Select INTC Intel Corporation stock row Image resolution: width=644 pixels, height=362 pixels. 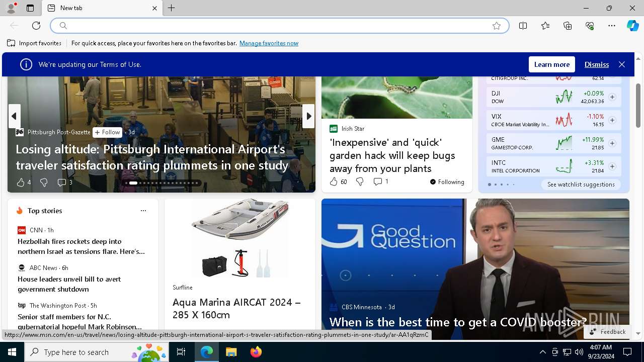pyautogui.click(x=553, y=166)
